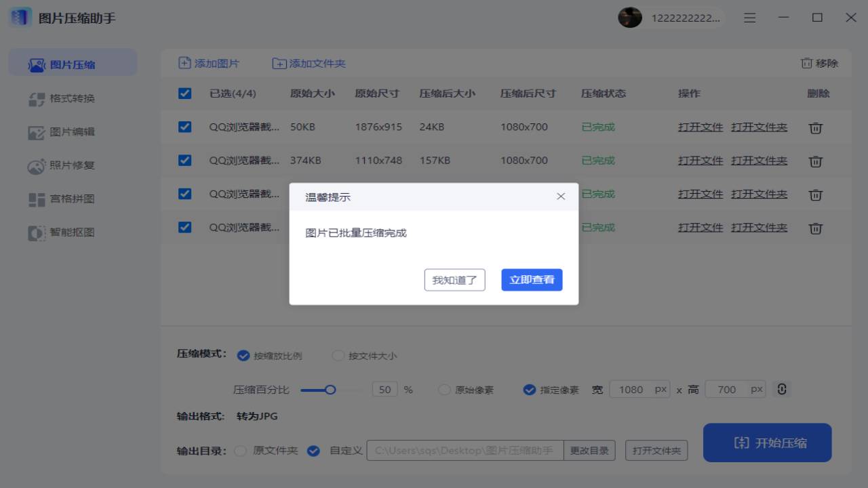Delete the first image using its trash icon
Screen dimensions: 868x488
pyautogui.click(x=816, y=127)
